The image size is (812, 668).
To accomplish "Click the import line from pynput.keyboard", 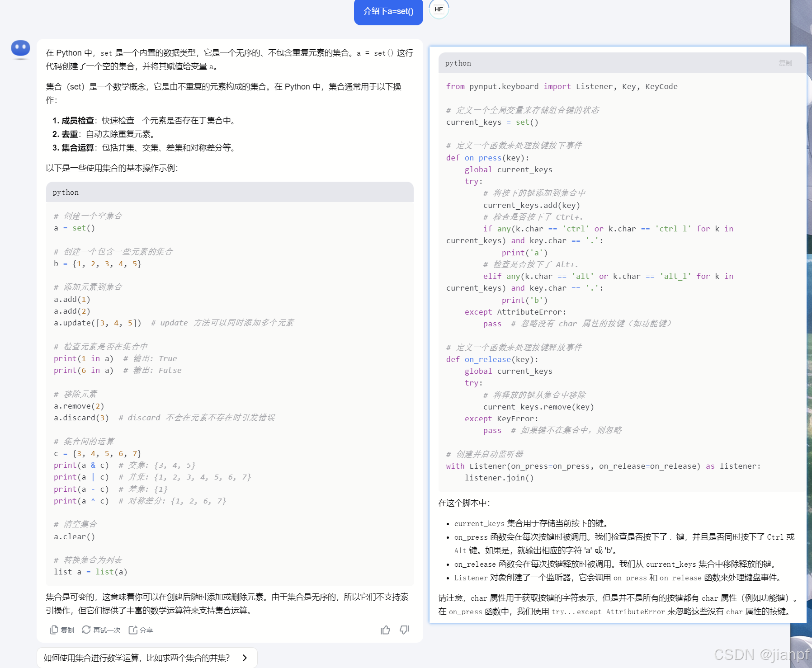I will pos(562,86).
